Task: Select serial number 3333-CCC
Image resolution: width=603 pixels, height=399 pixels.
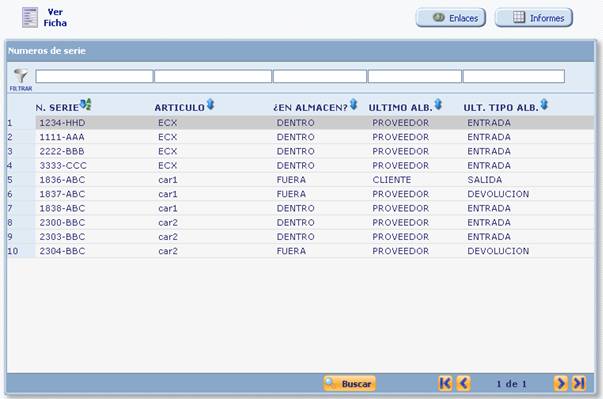Action: [x=63, y=166]
